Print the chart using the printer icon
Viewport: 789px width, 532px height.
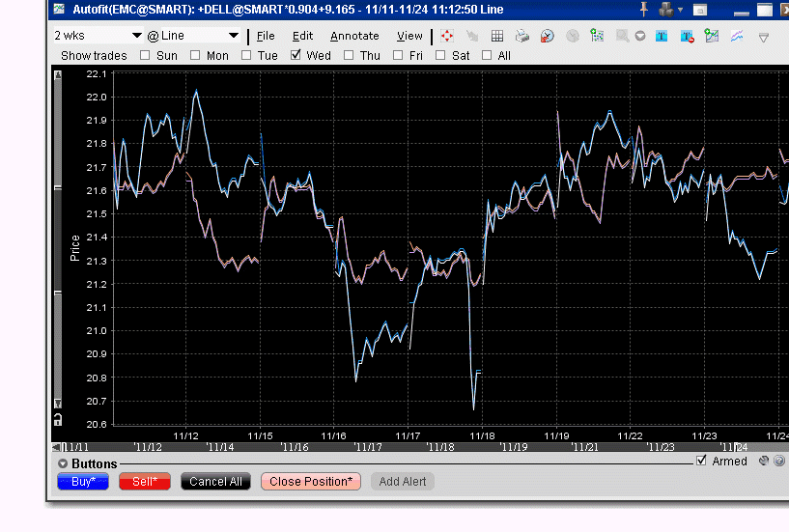[521, 36]
